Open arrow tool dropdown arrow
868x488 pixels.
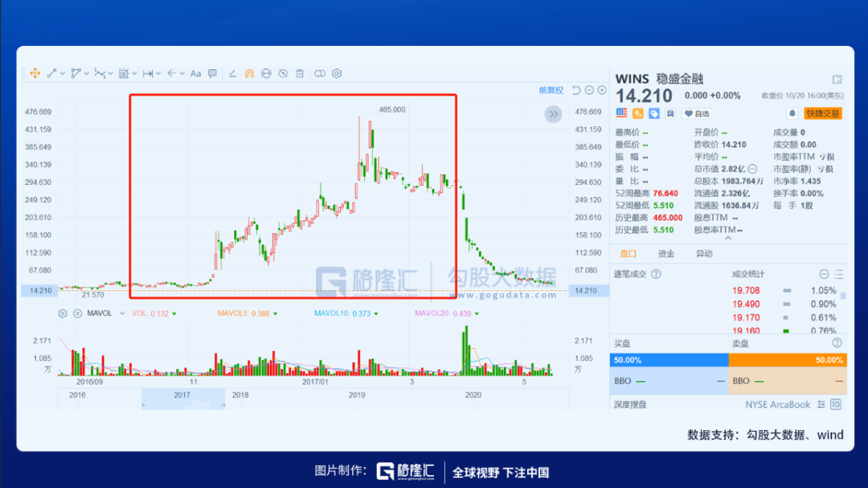pos(182,74)
